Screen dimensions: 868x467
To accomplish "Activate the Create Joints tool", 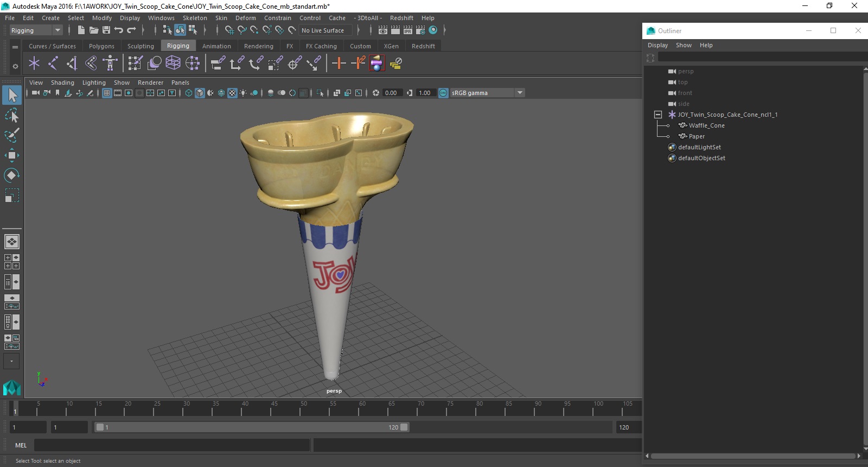I will 53,64.
